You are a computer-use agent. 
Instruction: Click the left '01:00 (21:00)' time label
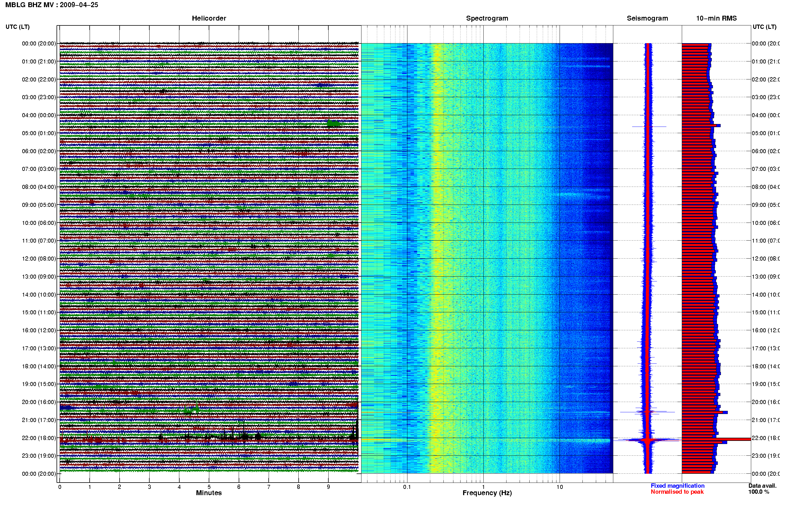point(39,61)
